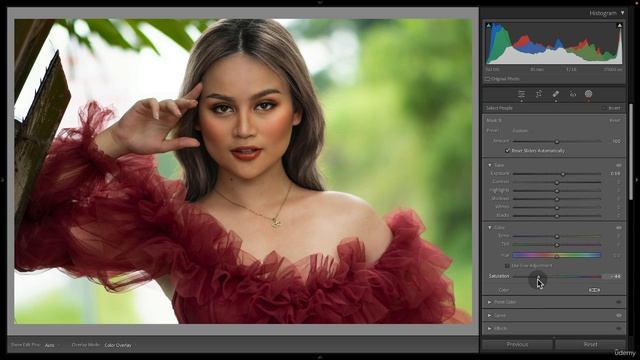Toggle the Invert checkbox for Select People
Image resolution: width=640 pixels, height=360 pixels.
point(604,108)
